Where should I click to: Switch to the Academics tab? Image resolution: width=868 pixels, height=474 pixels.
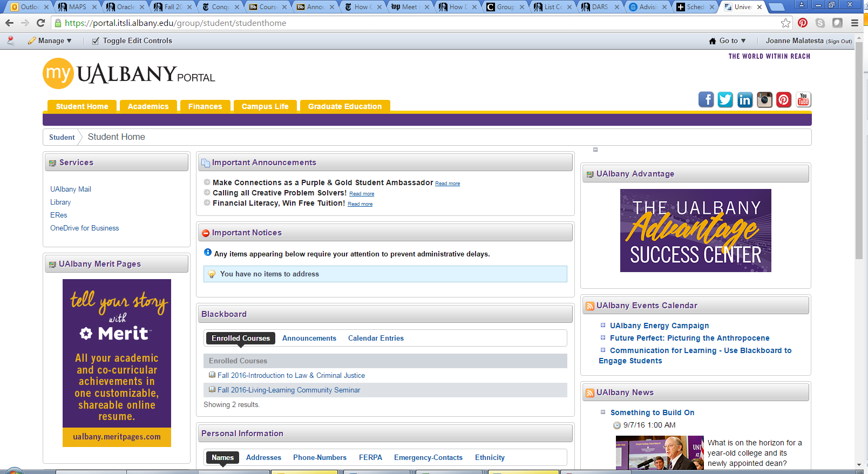pyautogui.click(x=148, y=106)
